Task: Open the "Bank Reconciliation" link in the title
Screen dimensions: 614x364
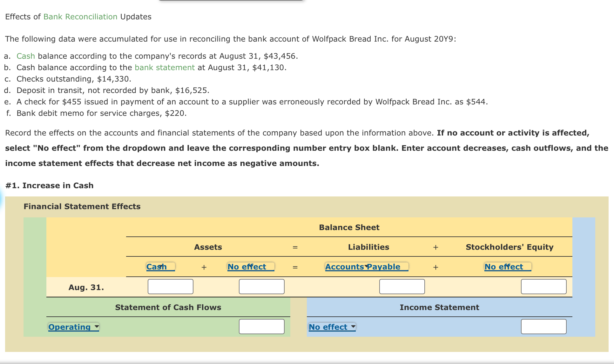Action: (x=80, y=17)
